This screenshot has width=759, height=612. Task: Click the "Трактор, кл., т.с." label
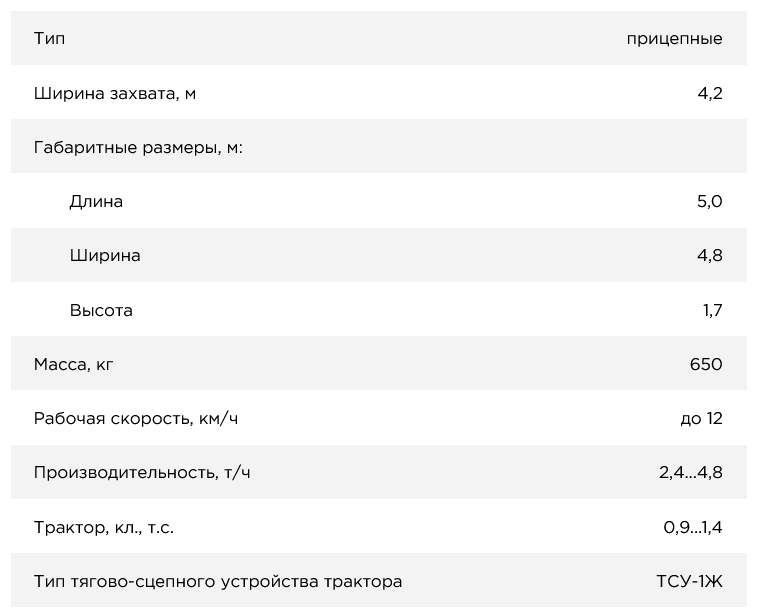point(104,527)
